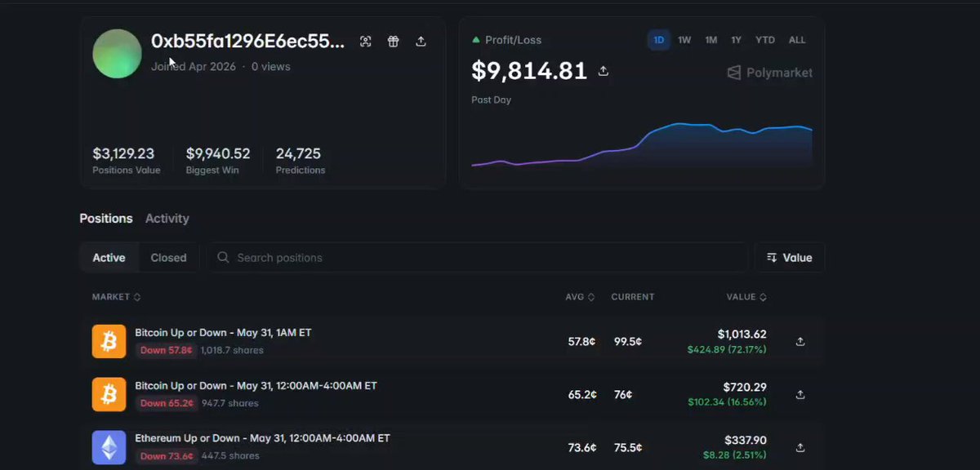This screenshot has width=980, height=470.
Task: Click the $9,940.52 Biggest Win stat
Action: pos(218,160)
